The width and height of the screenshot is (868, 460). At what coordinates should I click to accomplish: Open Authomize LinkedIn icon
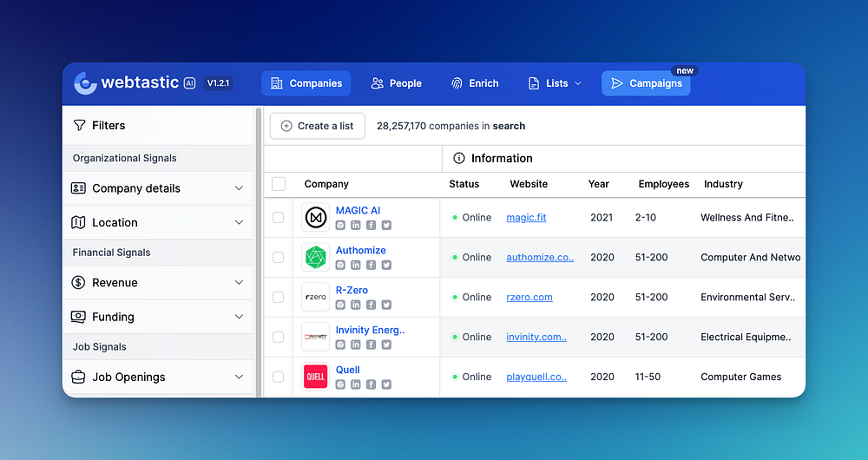[355, 265]
